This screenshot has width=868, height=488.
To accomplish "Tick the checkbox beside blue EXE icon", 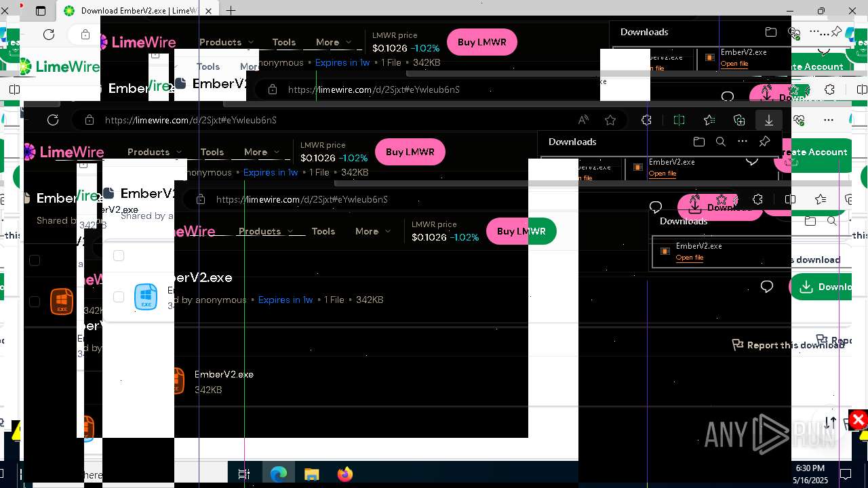I will coord(119,297).
